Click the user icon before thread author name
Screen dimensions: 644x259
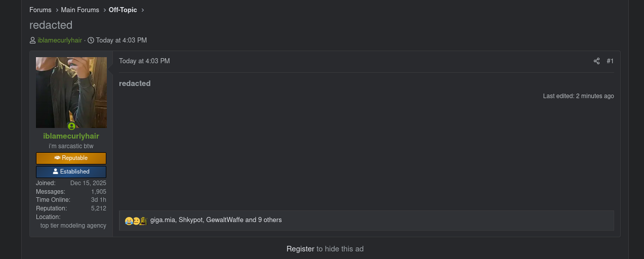tap(33, 40)
